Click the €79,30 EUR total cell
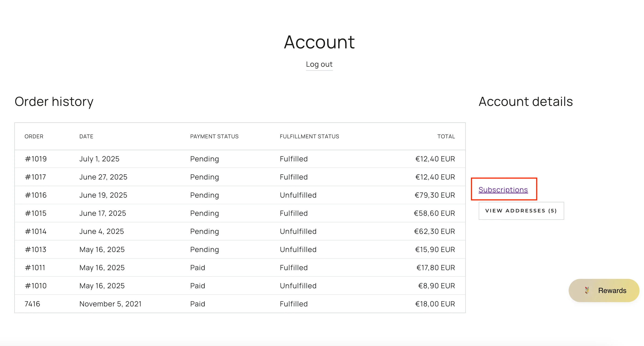This screenshot has height=346, width=644. pyautogui.click(x=434, y=195)
